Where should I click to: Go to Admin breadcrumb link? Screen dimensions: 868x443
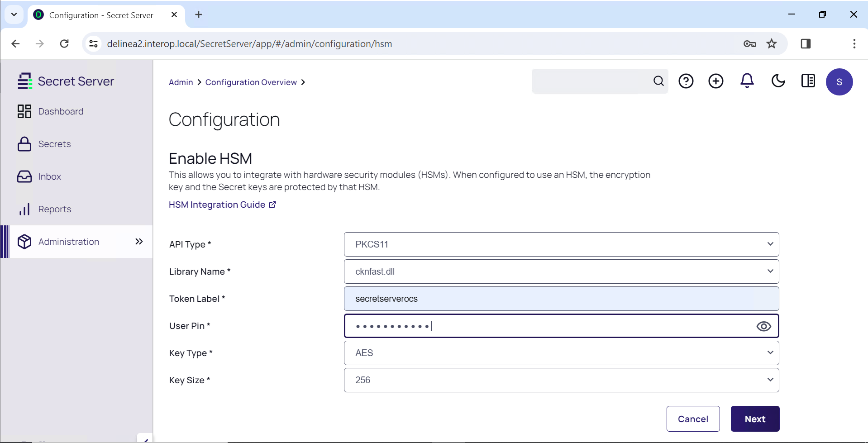pyautogui.click(x=181, y=82)
